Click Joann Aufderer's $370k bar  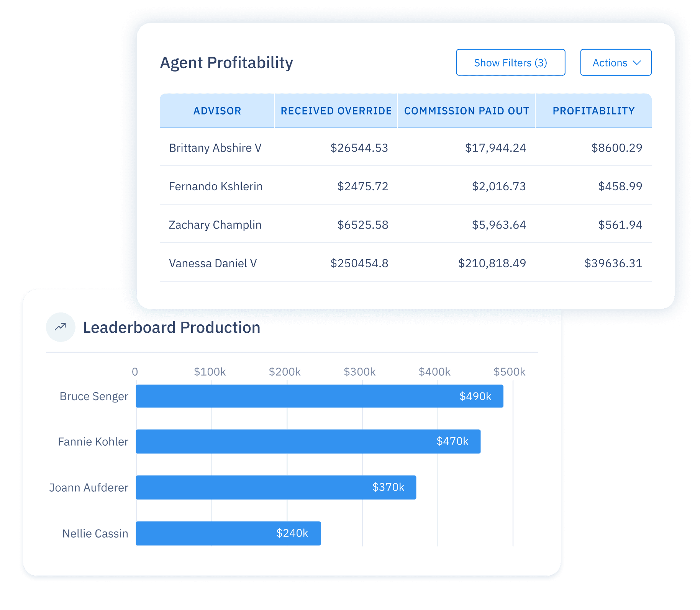[x=275, y=487]
